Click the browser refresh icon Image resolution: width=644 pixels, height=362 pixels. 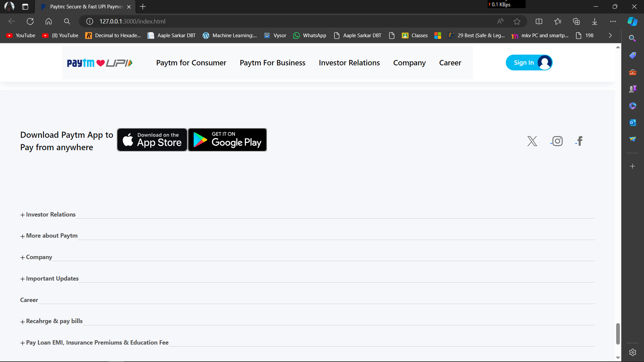click(x=30, y=21)
